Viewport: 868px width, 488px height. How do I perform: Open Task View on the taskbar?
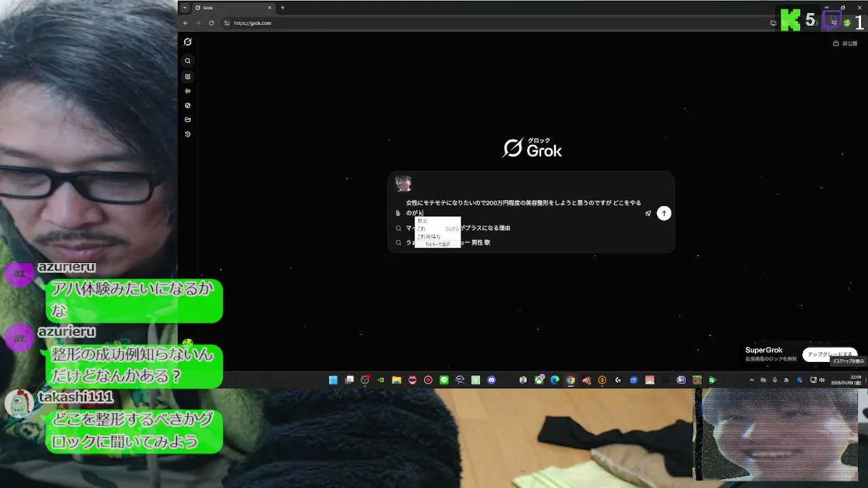[x=350, y=380]
